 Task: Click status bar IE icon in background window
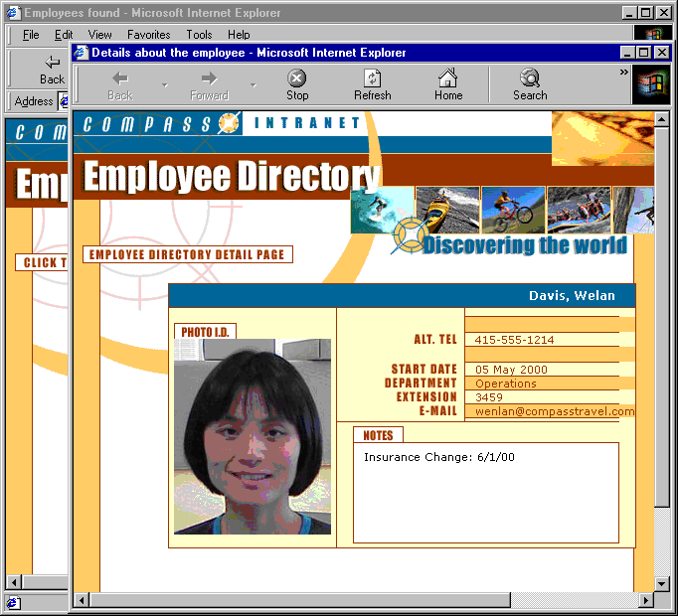[x=13, y=603]
